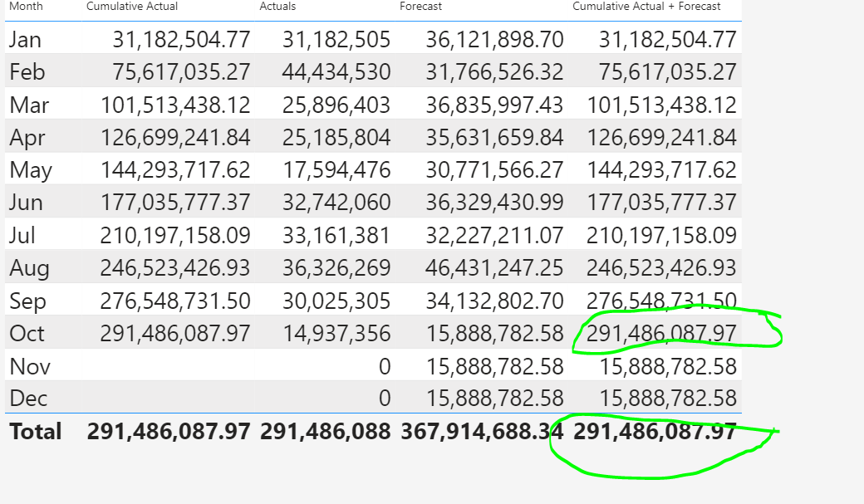
Task: Click Forecast value 31,766,526.32 for Feb
Action: pyautogui.click(x=495, y=72)
